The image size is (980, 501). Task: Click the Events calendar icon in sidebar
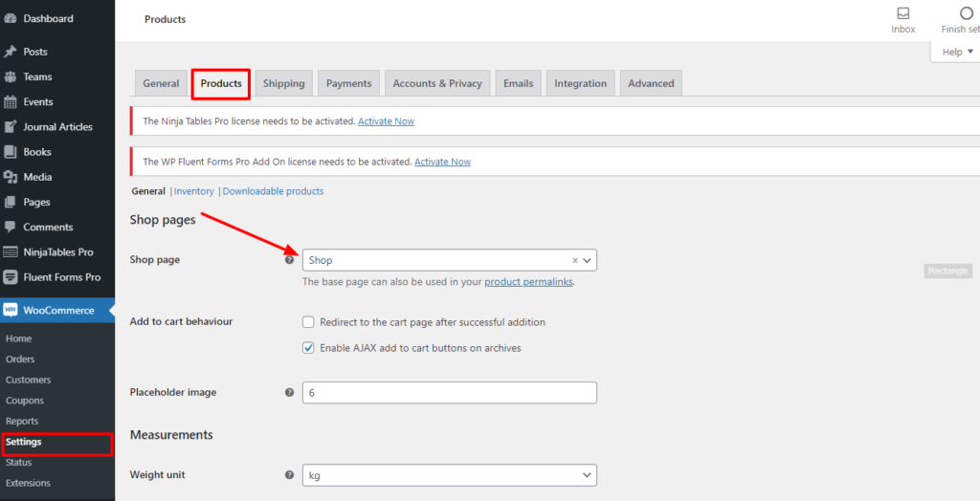point(11,102)
